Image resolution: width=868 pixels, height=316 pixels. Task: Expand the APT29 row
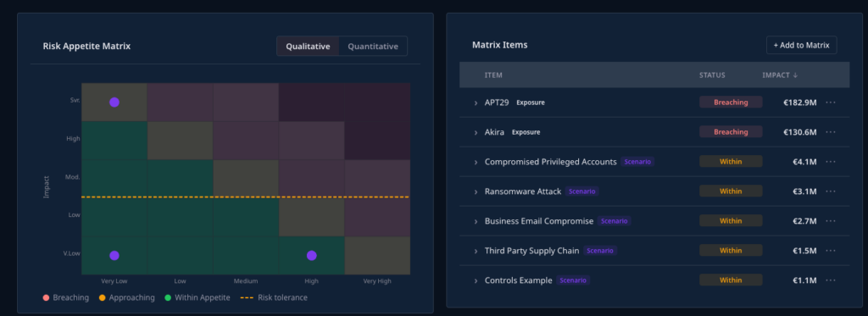pos(476,103)
